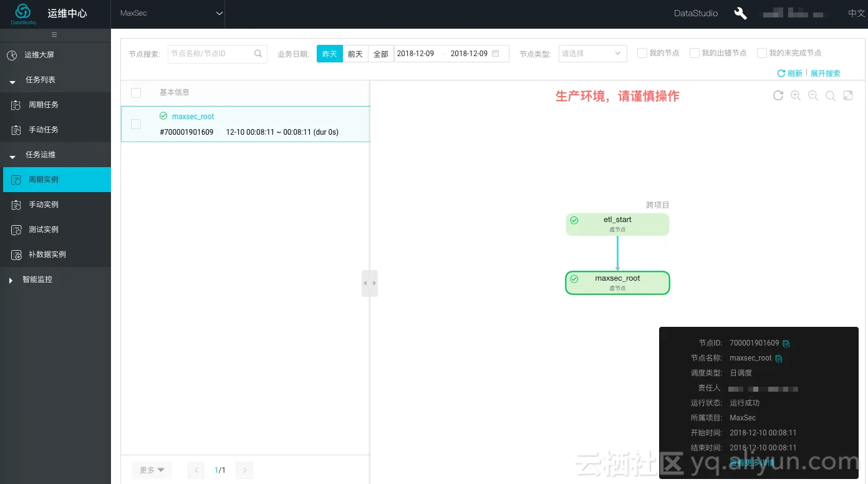
Task: Collapse the sidebar with hamburger icon
Action: (54, 35)
